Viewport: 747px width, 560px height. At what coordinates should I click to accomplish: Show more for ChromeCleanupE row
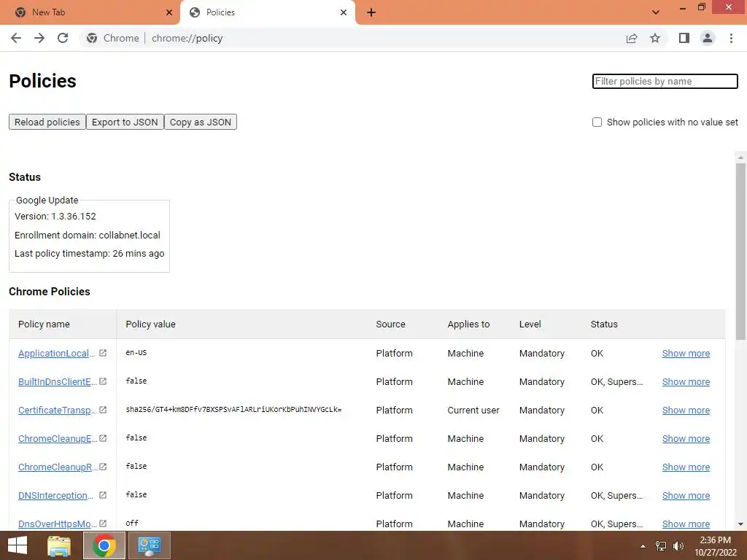click(x=686, y=438)
